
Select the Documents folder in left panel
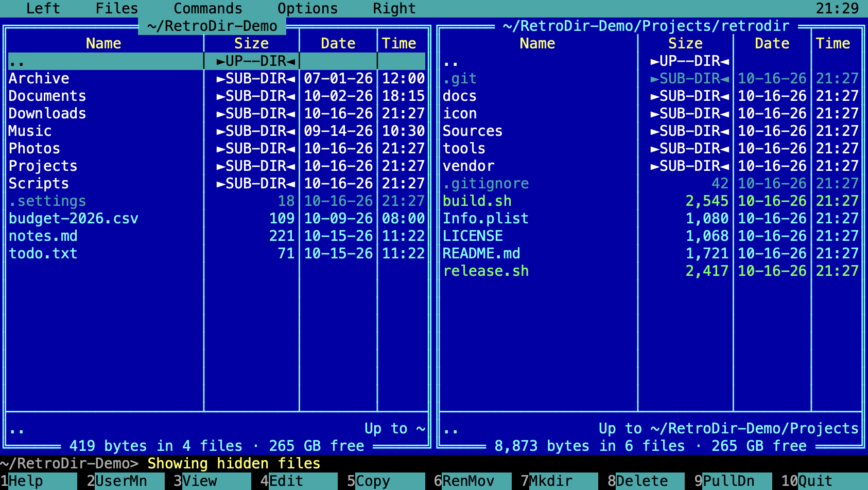pos(217,96)
